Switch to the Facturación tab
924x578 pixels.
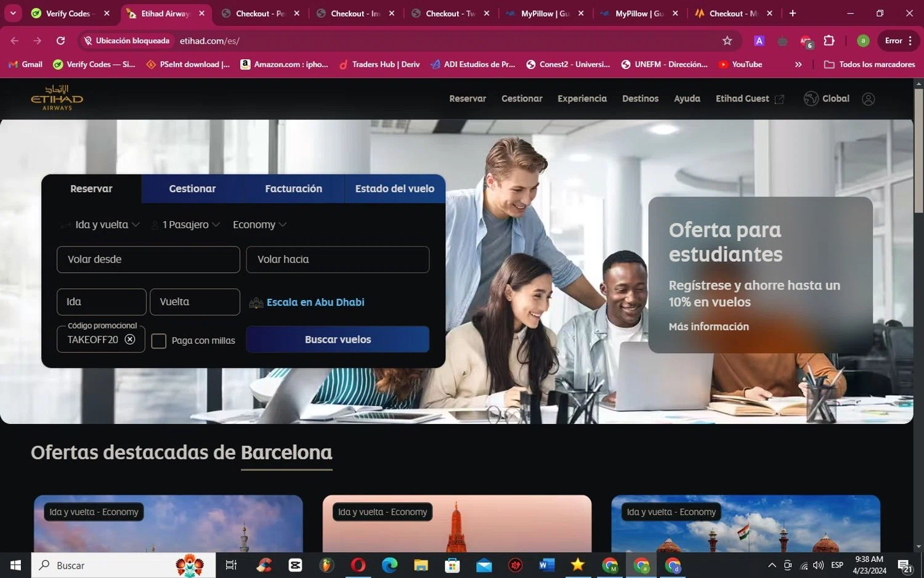pos(293,189)
